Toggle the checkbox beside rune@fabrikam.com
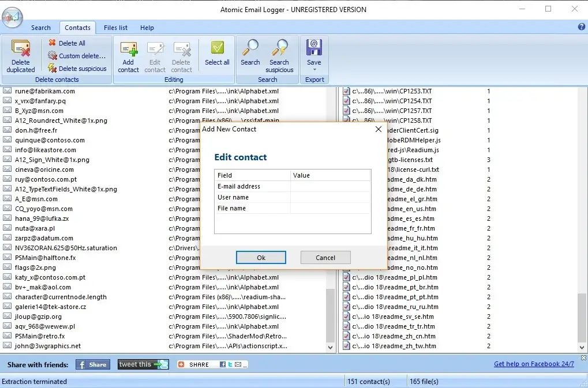The height and width of the screenshot is (388, 588). pyautogui.click(x=6, y=91)
